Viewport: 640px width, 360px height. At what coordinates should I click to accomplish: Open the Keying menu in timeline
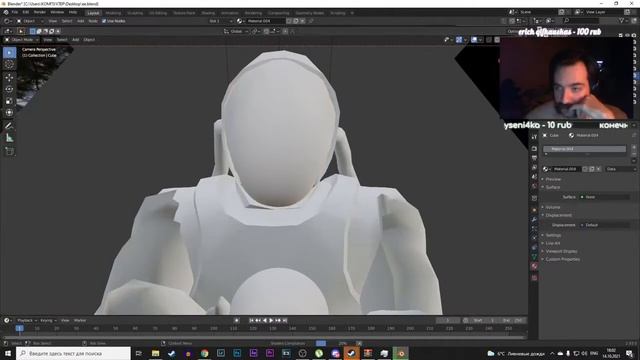click(48, 320)
